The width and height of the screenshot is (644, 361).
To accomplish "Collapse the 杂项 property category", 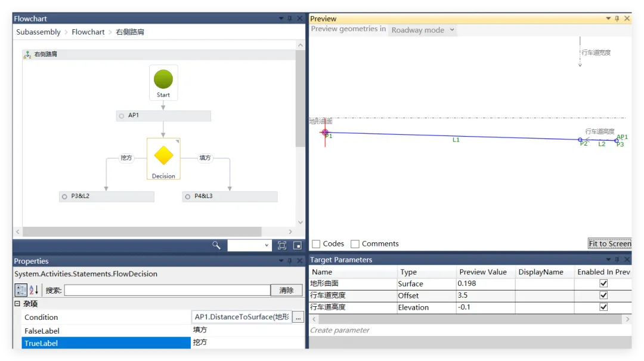I will point(17,304).
